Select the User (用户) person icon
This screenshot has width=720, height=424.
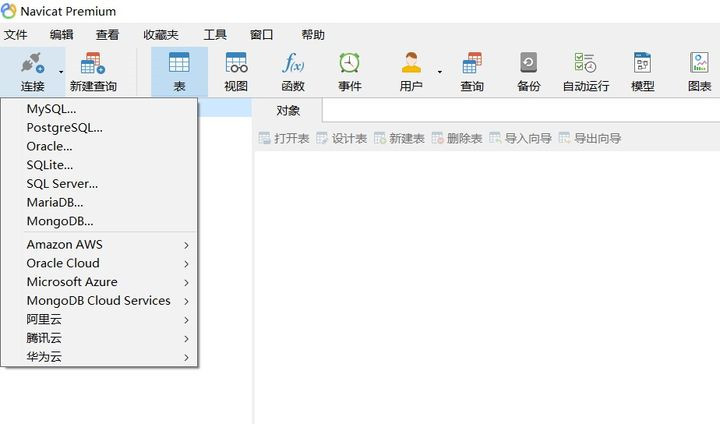(x=411, y=62)
